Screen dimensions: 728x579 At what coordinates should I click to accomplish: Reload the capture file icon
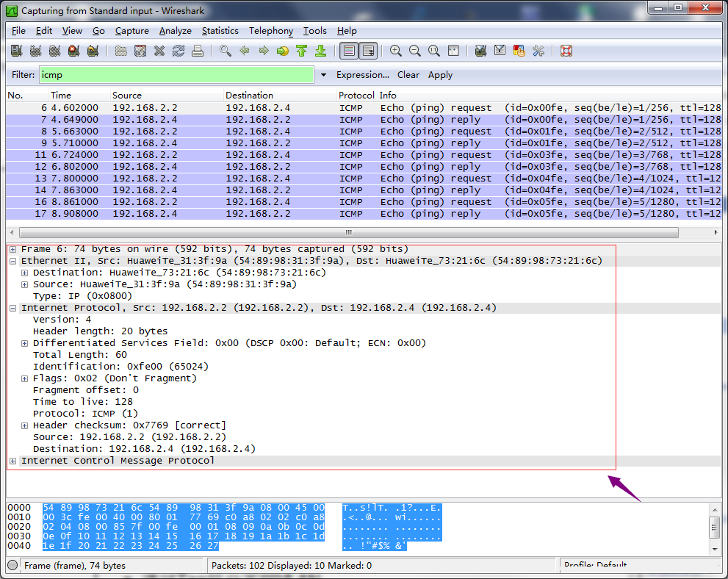179,51
